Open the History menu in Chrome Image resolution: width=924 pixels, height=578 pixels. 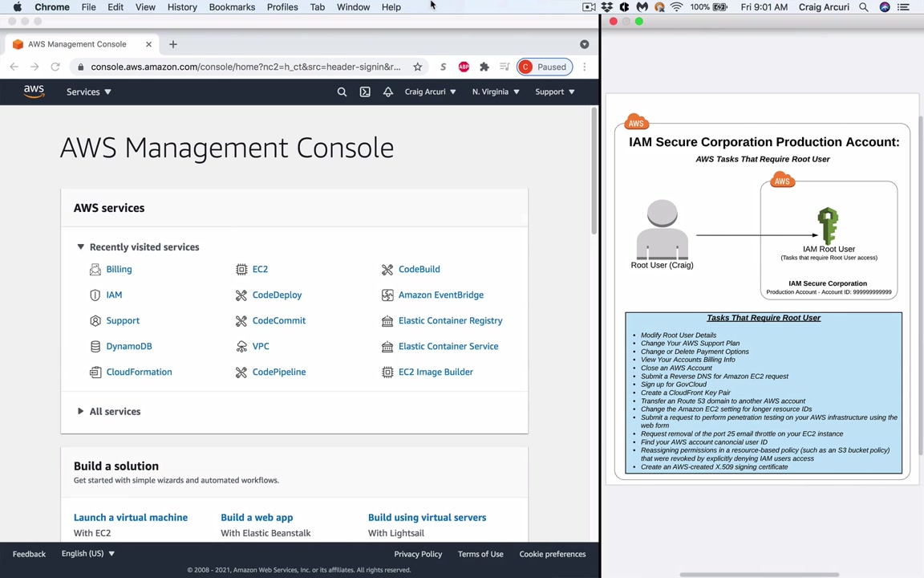[x=182, y=7]
